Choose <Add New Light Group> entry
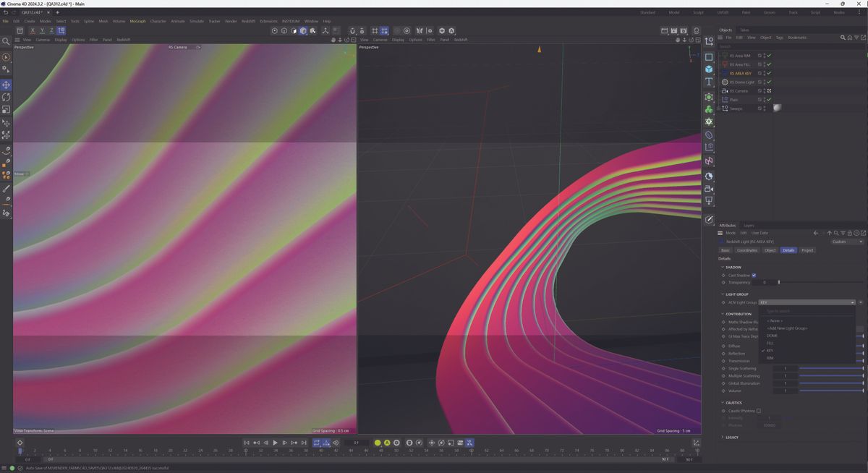 (788, 328)
